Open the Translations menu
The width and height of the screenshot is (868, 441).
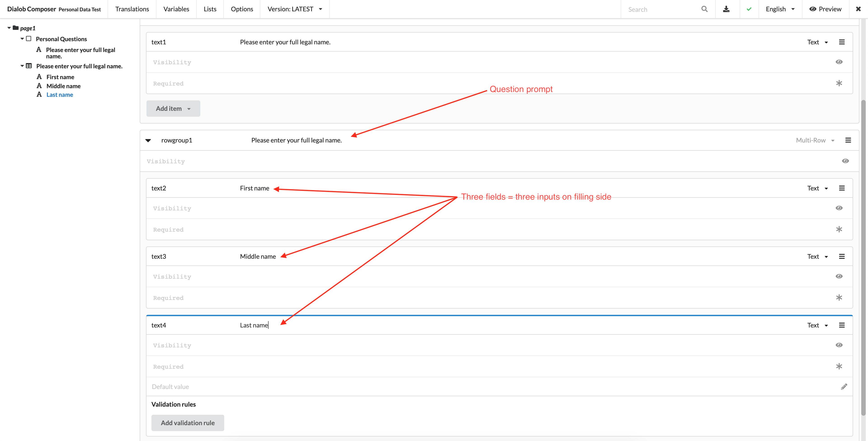(132, 9)
